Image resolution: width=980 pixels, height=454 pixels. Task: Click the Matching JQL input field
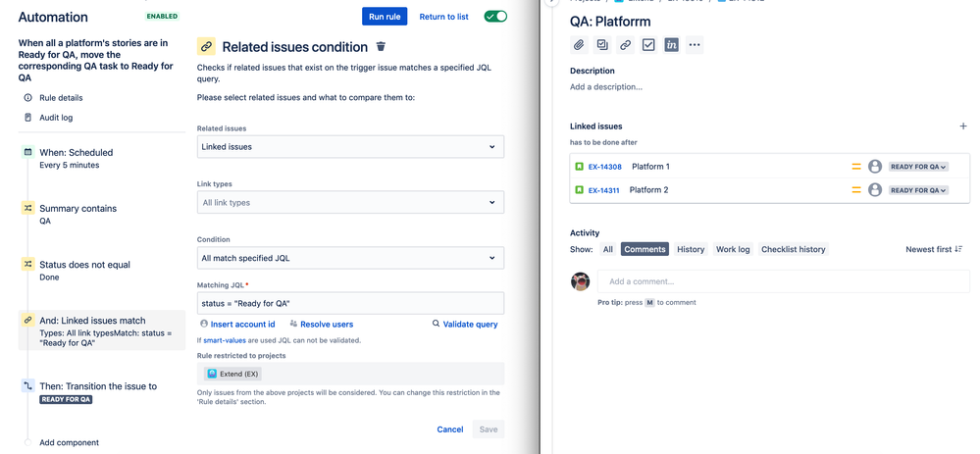click(x=350, y=304)
